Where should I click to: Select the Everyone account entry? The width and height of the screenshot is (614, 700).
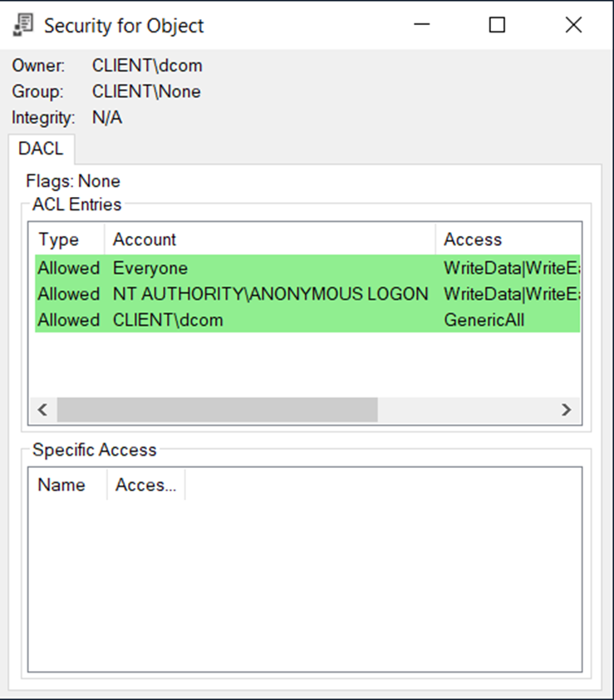(150, 268)
